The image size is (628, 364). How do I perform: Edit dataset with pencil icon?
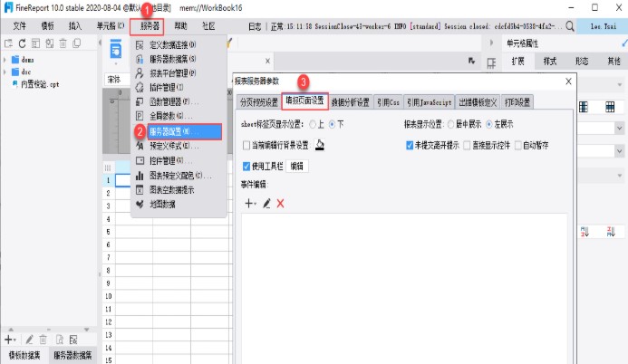pos(29,340)
